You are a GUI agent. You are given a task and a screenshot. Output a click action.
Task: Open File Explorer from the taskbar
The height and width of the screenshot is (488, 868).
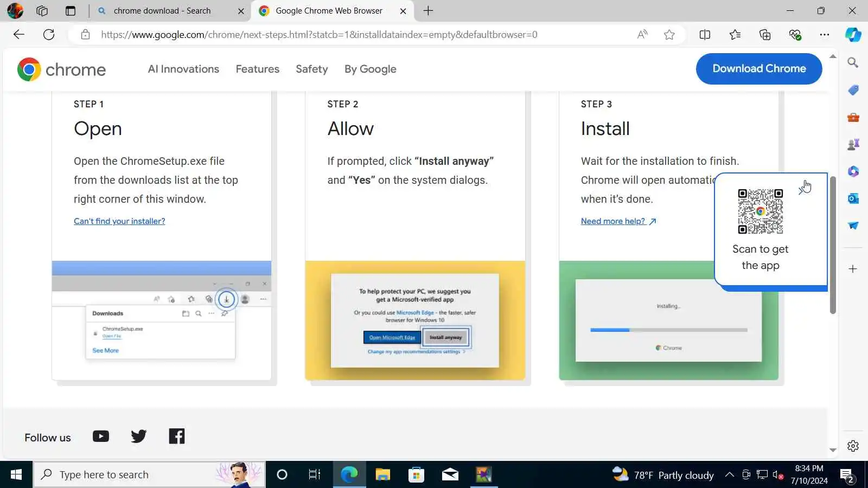pos(383,475)
